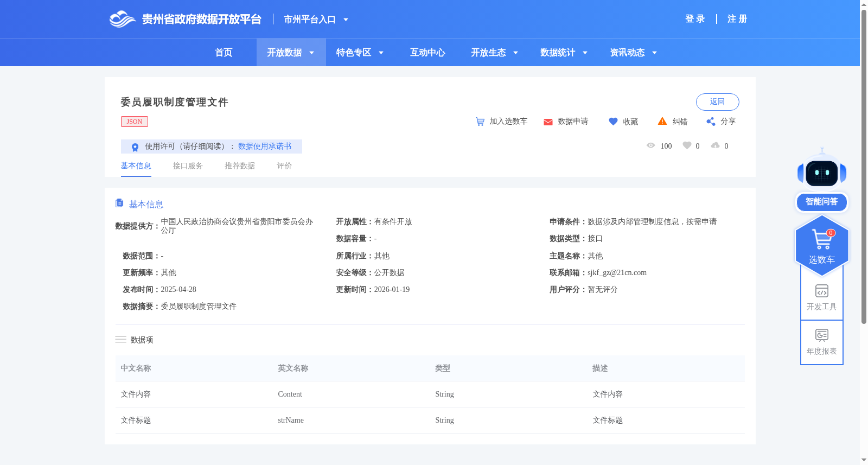Click the 中文名称 column header

tap(136, 368)
